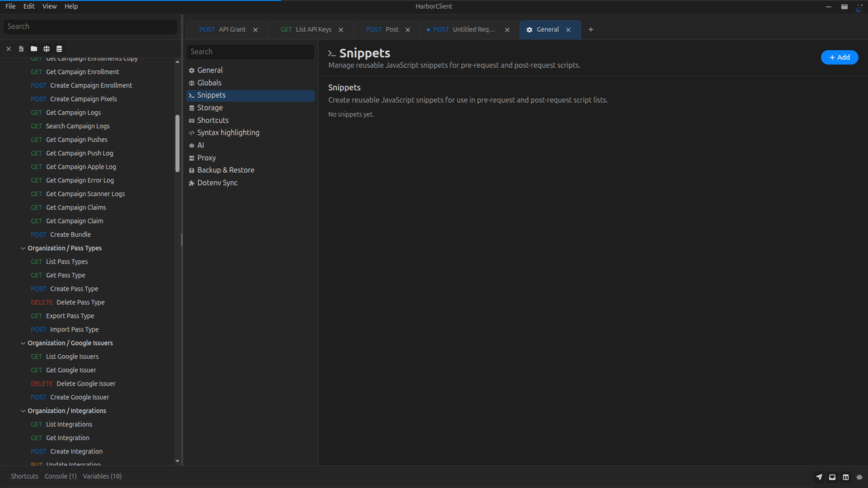Click the database stack icon in sidebar toolbar
The image size is (868, 488).
click(x=59, y=49)
